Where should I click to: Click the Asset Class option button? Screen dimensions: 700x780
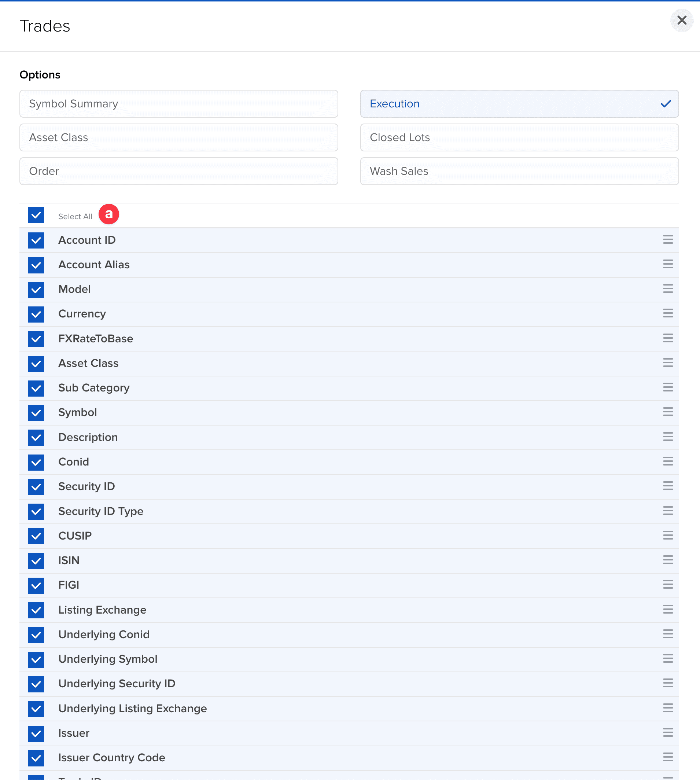(178, 138)
